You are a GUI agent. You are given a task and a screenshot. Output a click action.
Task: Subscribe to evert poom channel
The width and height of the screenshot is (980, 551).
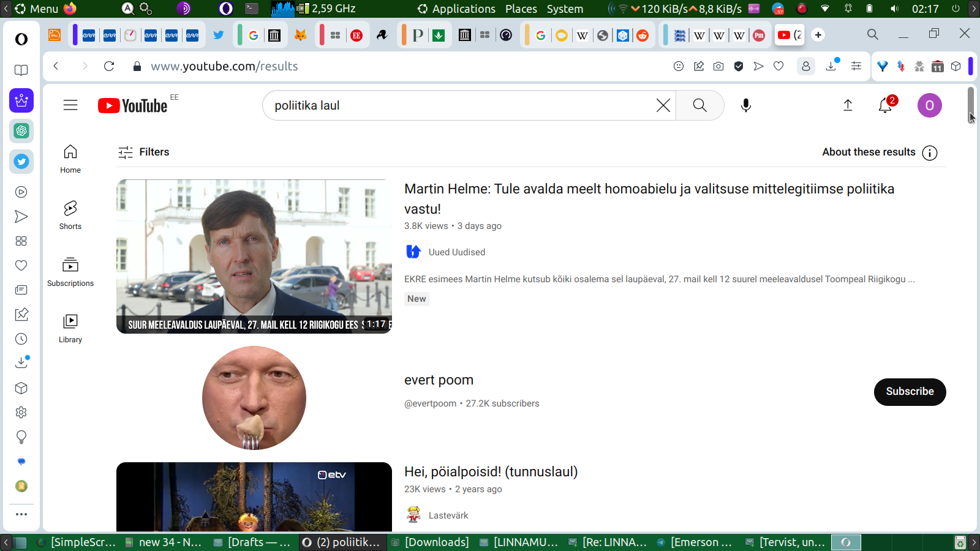pos(910,392)
